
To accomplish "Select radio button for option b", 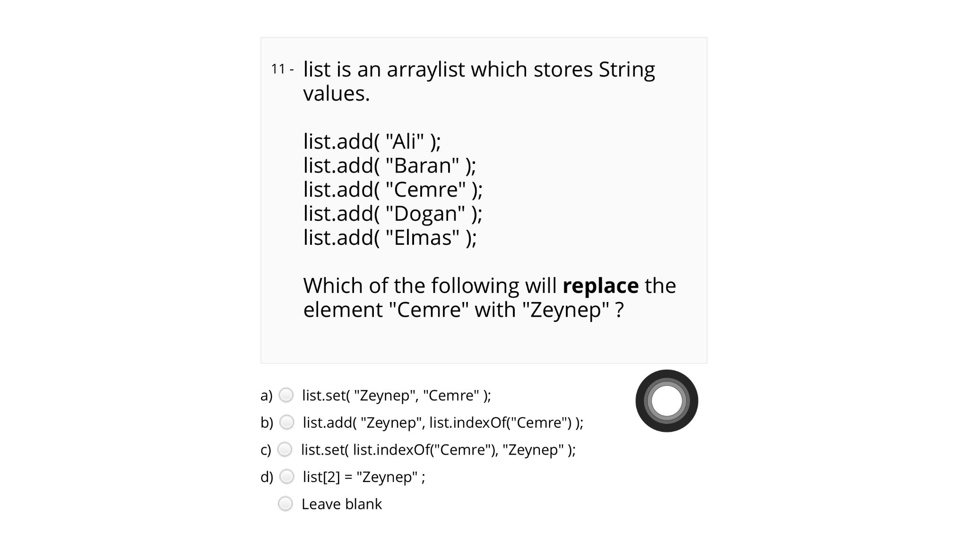I will tap(286, 423).
